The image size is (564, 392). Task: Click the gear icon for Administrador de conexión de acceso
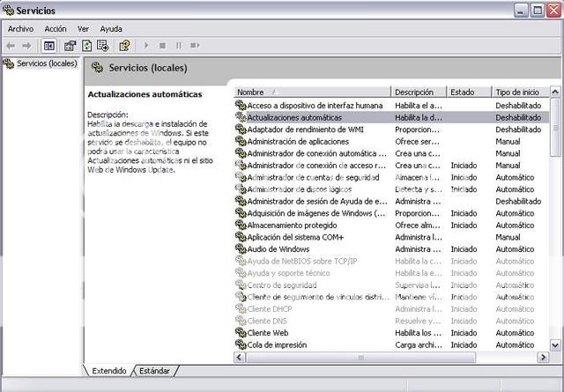[241, 165]
